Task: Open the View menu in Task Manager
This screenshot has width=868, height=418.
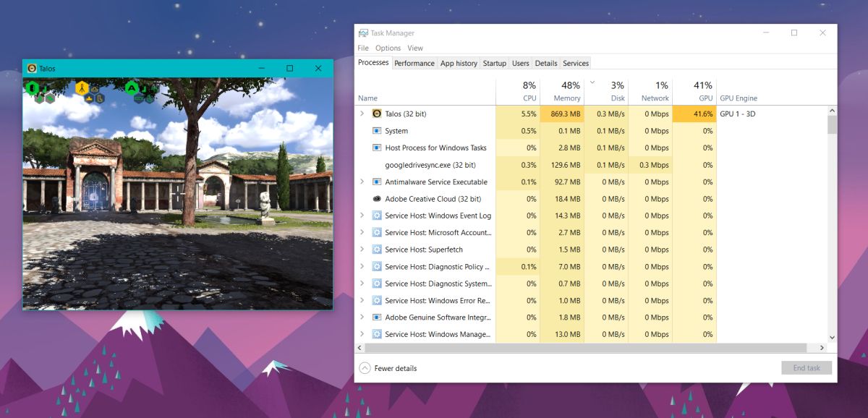Action: point(415,48)
